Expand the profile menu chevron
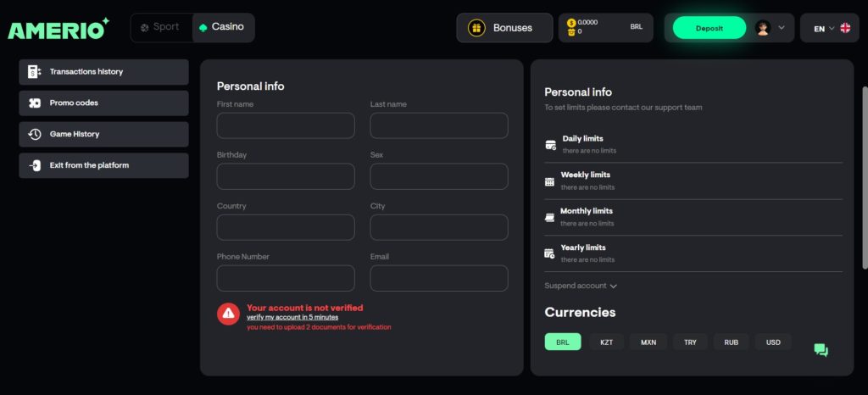868x395 pixels. click(782, 28)
